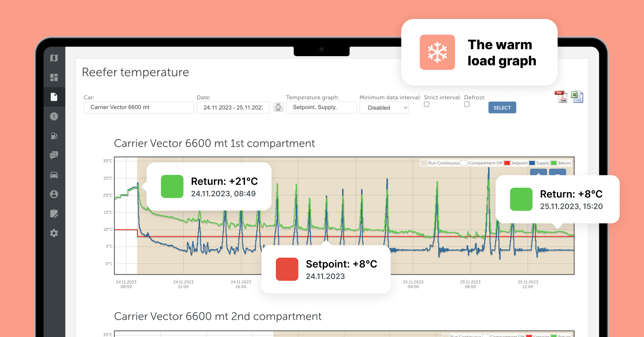This screenshot has height=337, width=644.
Task: Open the chat messages sidebar icon
Action: [x=54, y=155]
